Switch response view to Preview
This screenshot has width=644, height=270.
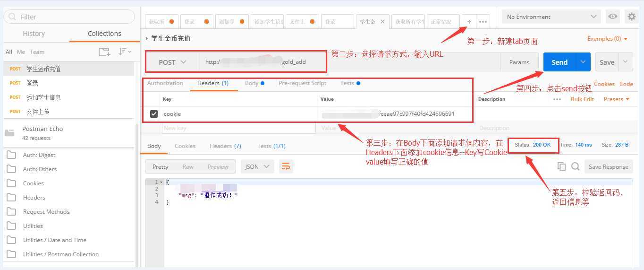coord(218,166)
